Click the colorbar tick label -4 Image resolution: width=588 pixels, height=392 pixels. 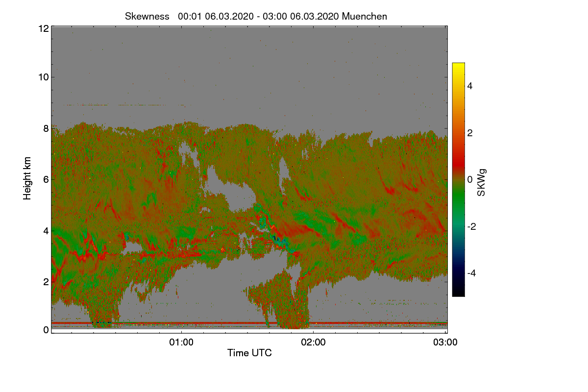point(472,273)
